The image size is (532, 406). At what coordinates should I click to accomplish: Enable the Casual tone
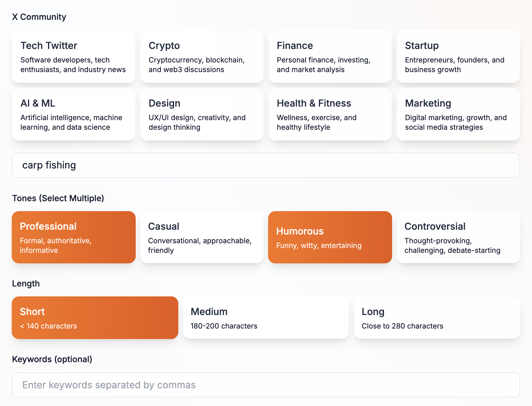pos(202,237)
